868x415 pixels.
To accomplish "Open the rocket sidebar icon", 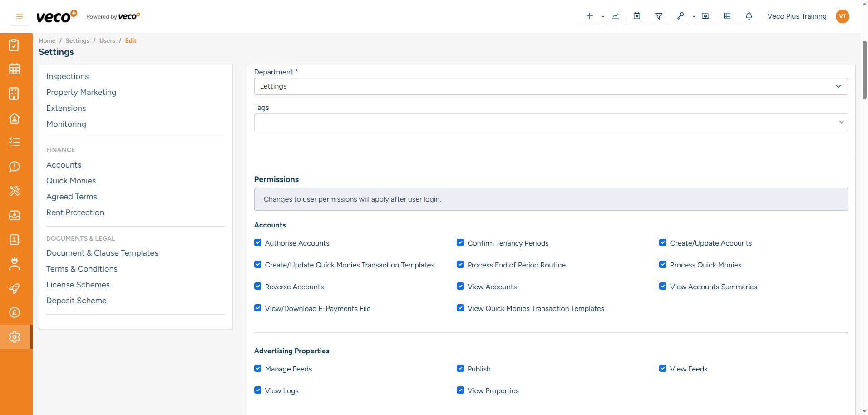I will coord(15,288).
